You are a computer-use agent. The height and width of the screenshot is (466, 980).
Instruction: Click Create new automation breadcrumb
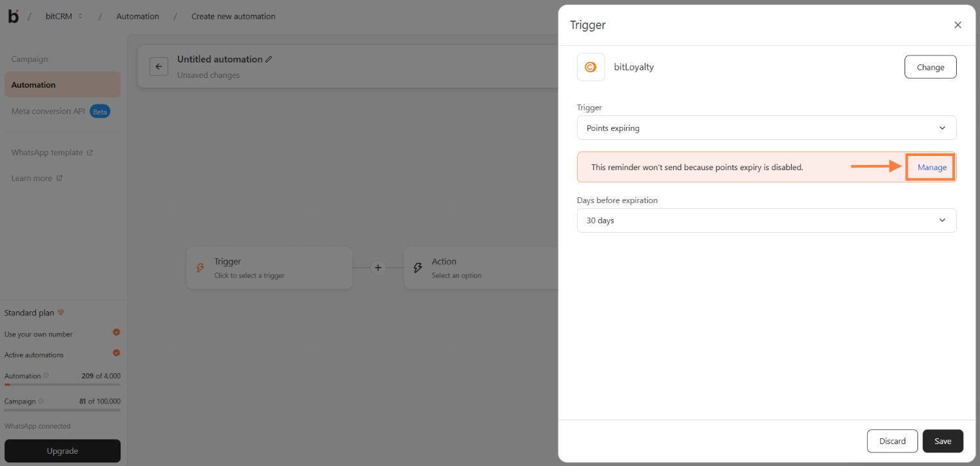[233, 16]
